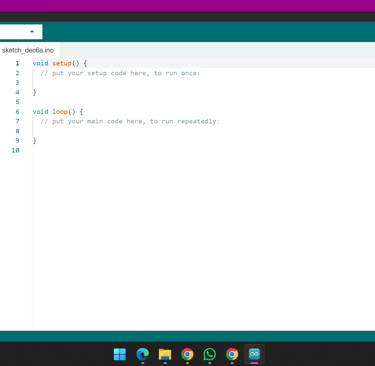Open the Chrome icon right of WhatsApp

232,354
